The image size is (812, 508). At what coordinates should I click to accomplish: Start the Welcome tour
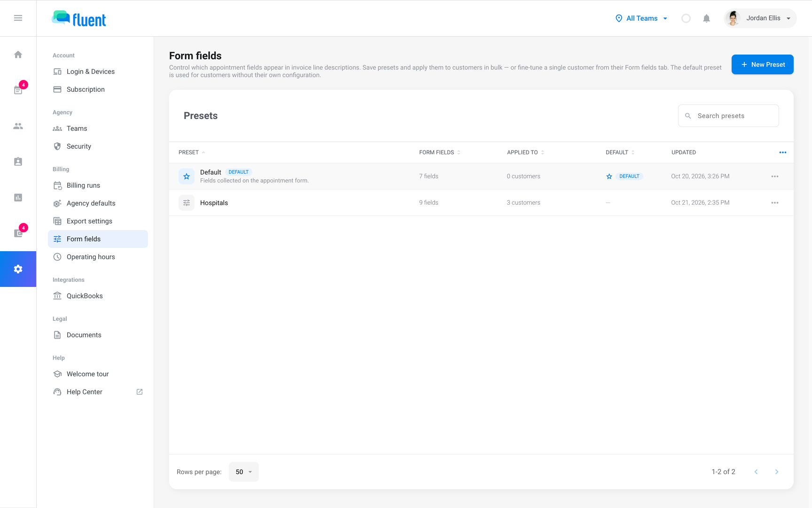point(98,374)
